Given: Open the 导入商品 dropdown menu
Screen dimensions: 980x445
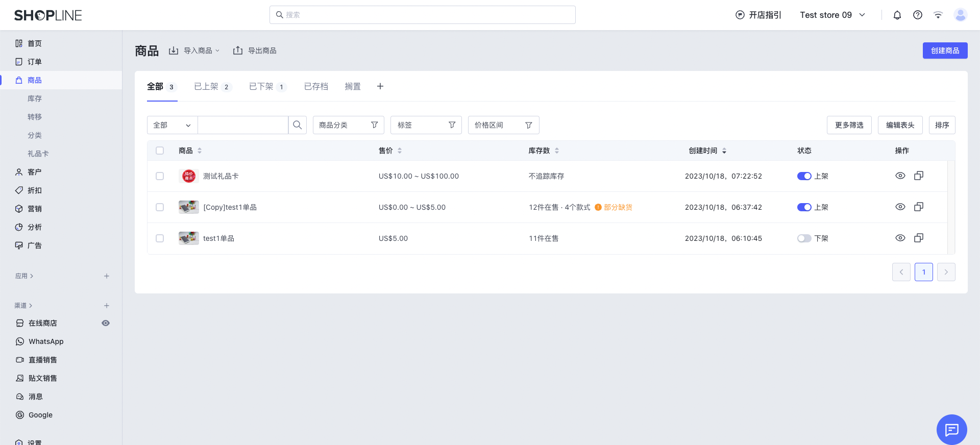Looking at the screenshot, I should coord(195,51).
